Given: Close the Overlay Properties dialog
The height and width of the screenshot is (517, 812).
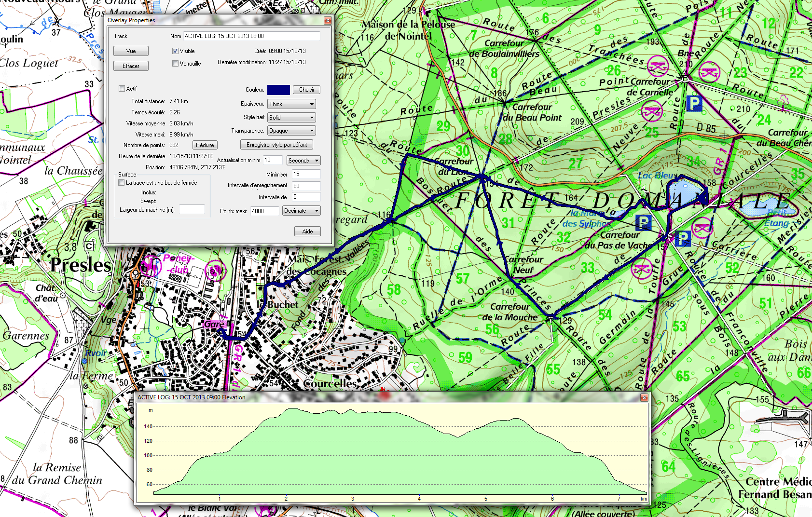Looking at the screenshot, I should coord(328,20).
